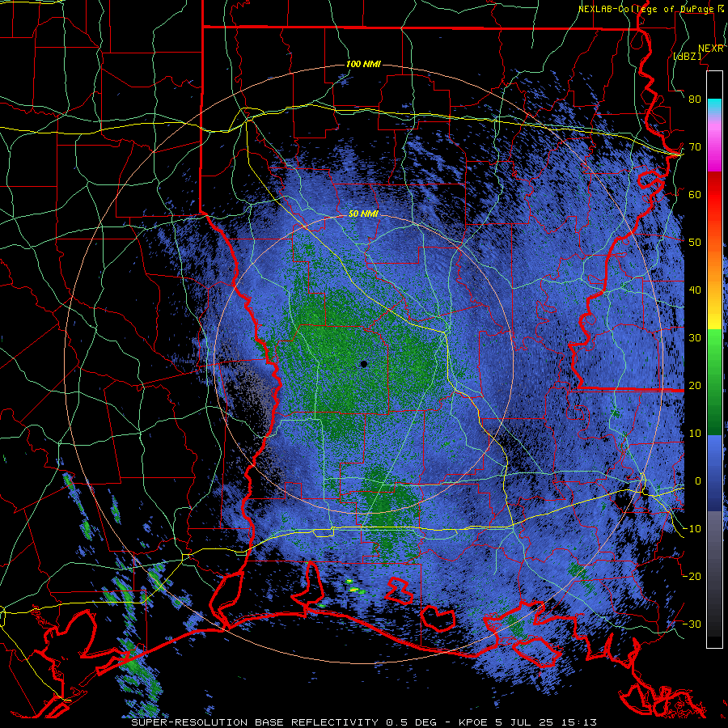Click the 80 value on the dBZ scale
Viewport: 728px width, 728px height.
[695, 99]
